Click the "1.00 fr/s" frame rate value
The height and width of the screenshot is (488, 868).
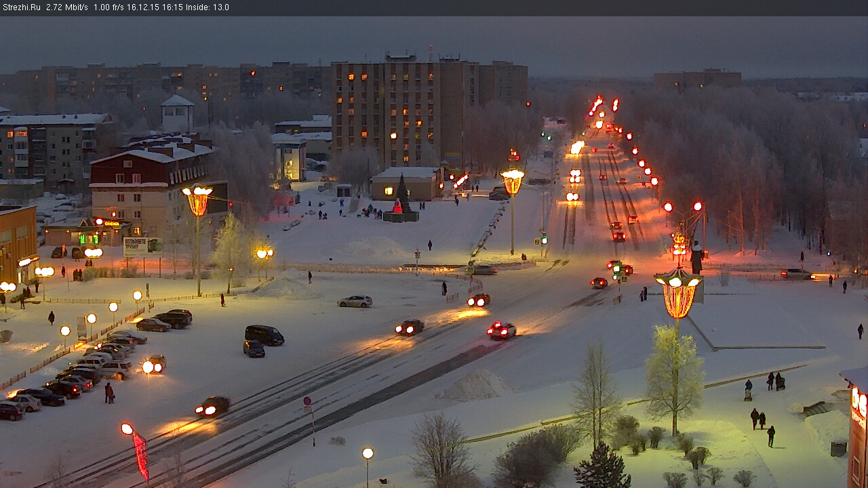108,7
